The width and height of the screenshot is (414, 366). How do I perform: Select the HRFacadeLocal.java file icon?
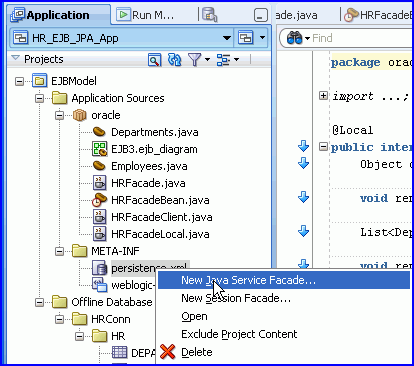click(99, 234)
